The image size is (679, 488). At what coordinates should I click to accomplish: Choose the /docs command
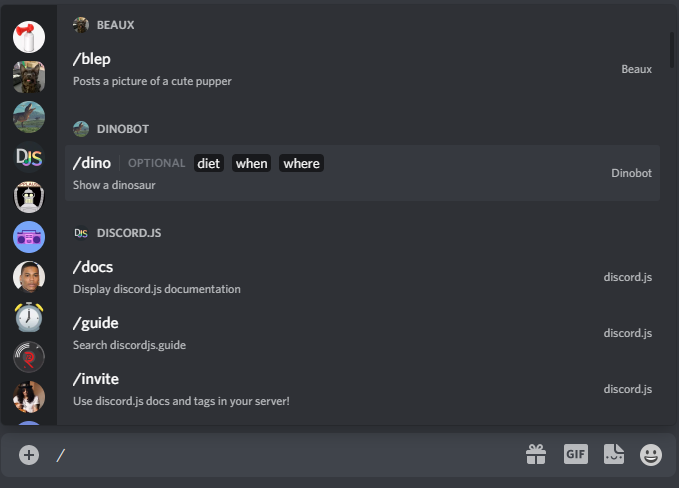360,277
